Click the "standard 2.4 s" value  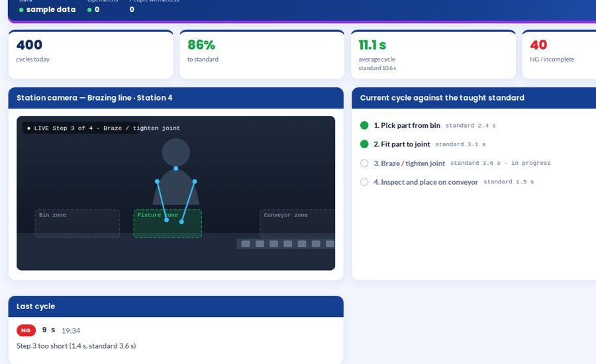[471, 125]
